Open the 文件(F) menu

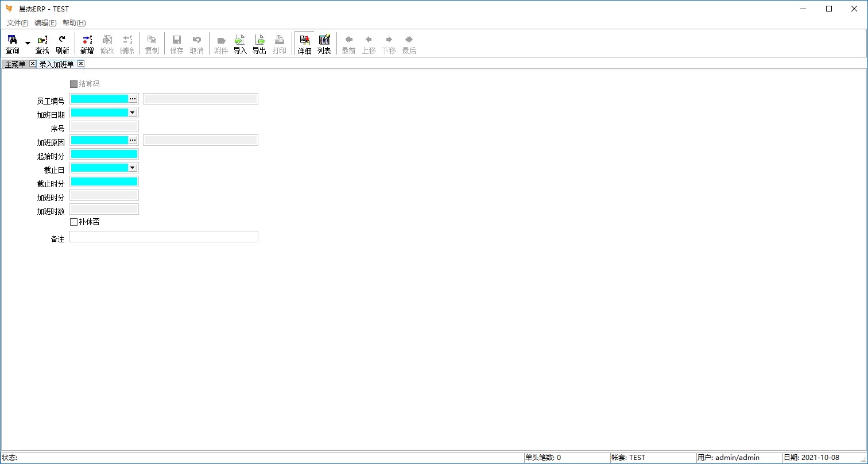pos(17,23)
